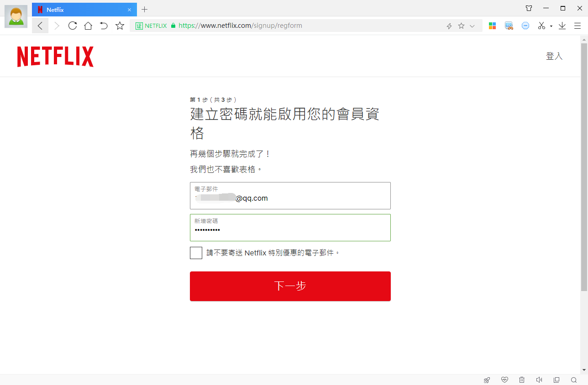Open the downloads icon
The image size is (588, 385).
coord(562,26)
